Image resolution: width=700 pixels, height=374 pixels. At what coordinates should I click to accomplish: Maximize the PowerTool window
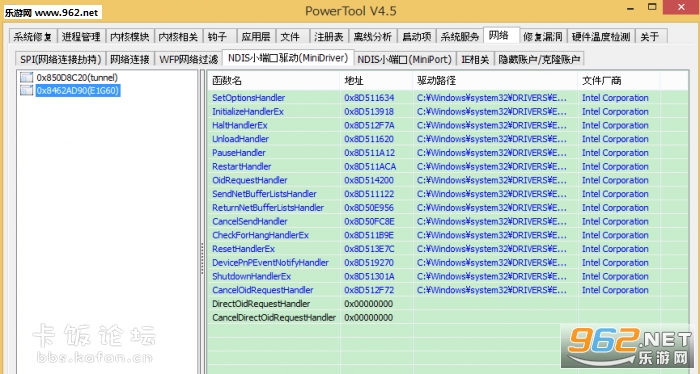tap(652, 7)
